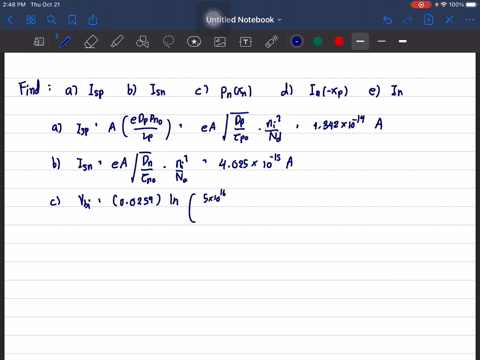The width and height of the screenshot is (480, 360).
Task: Select the Lasso selection tool
Action: tap(168, 42)
